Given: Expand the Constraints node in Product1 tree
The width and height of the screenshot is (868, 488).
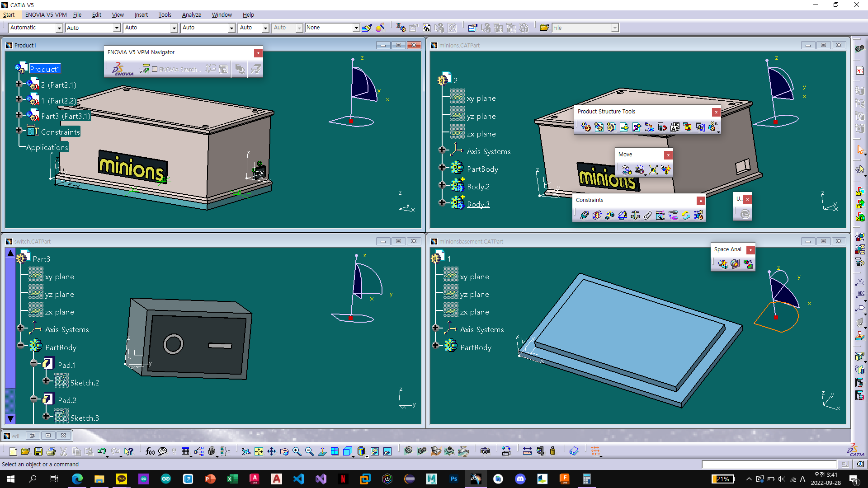Looking at the screenshot, I should tap(19, 131).
